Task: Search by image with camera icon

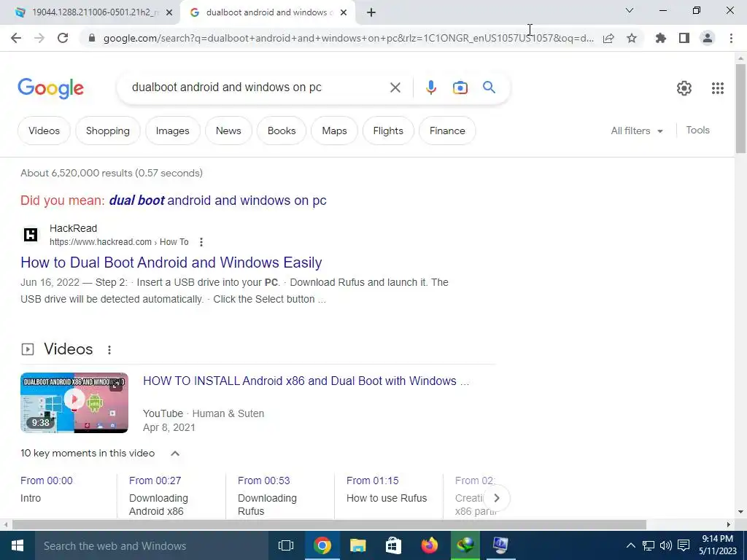Action: coord(460,87)
